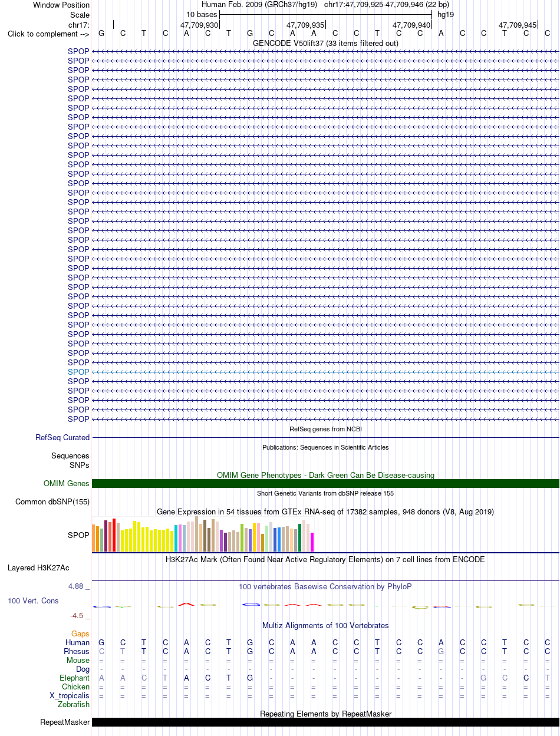Click the cyan bar in GTEx chart

(176, 538)
